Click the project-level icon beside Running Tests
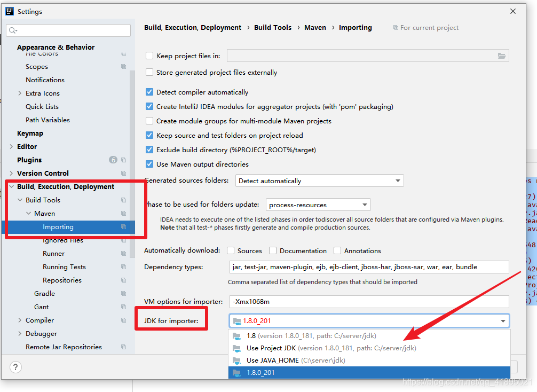Image resolution: width=537 pixels, height=392 pixels. tap(124, 267)
